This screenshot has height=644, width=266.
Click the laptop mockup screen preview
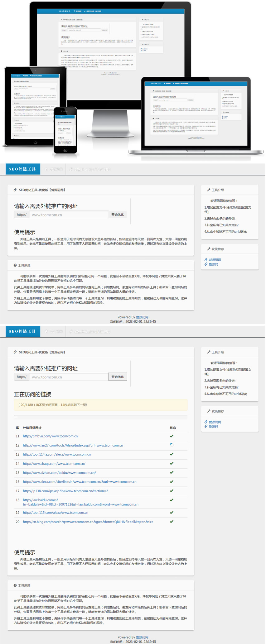[196, 114]
